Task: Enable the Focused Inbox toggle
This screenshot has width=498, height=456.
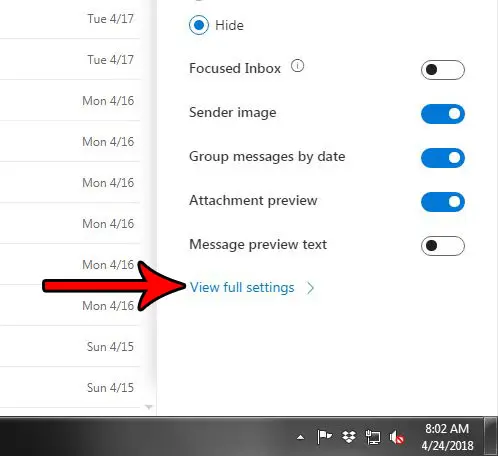Action: pos(443,70)
